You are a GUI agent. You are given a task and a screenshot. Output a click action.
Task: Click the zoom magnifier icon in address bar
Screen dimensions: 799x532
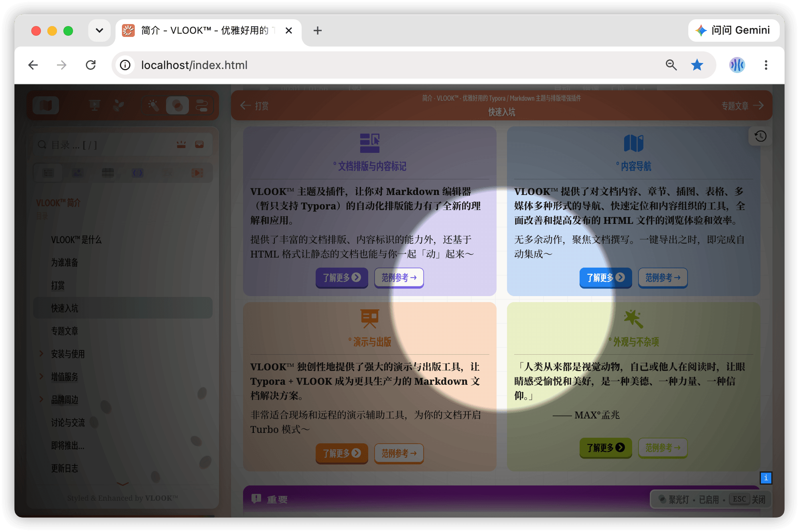(x=671, y=65)
